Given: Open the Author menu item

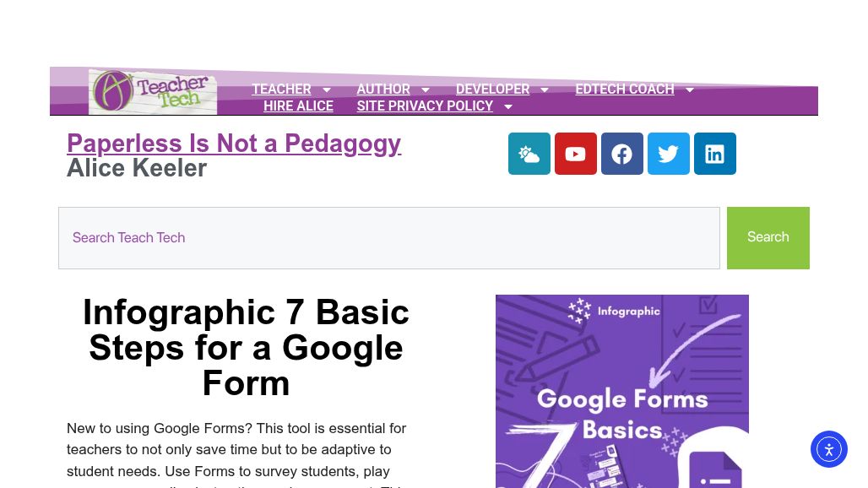Looking at the screenshot, I should pyautogui.click(x=383, y=89).
